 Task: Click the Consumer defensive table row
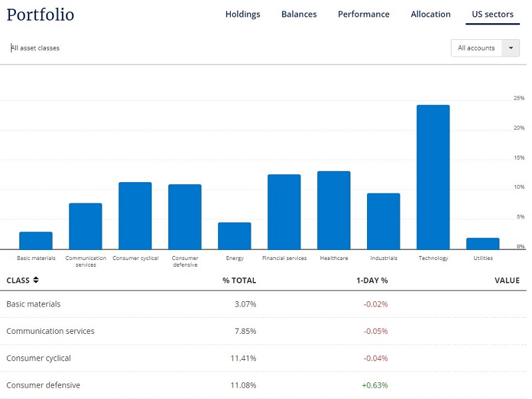tap(263, 385)
